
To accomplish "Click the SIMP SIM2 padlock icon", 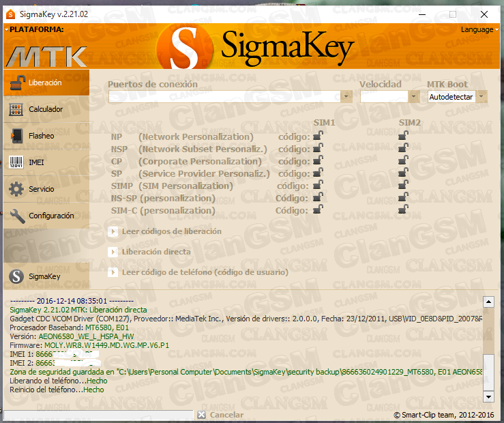I will [x=403, y=185].
